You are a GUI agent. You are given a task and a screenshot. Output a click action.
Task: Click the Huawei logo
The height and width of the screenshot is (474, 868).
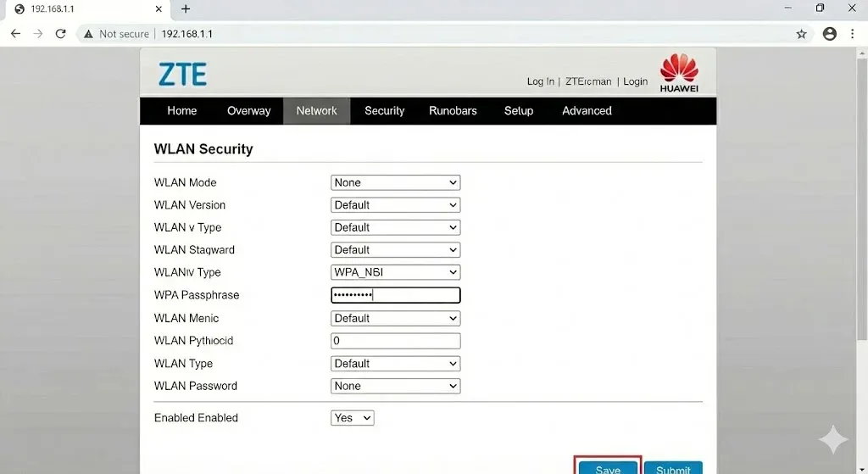pos(679,73)
